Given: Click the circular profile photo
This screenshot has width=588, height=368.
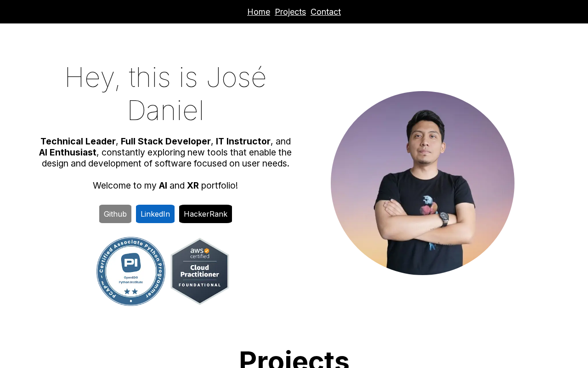Looking at the screenshot, I should [423, 183].
